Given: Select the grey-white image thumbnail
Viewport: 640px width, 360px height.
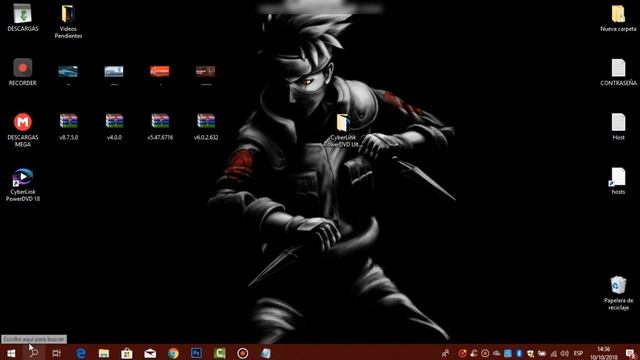Looking at the screenshot, I should click(114, 71).
